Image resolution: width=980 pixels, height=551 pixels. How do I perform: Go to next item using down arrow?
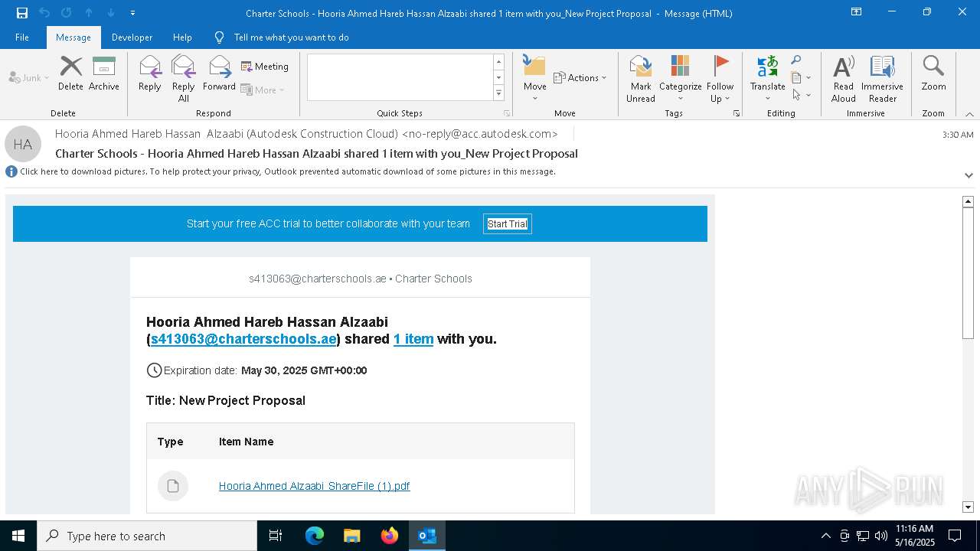(x=111, y=13)
